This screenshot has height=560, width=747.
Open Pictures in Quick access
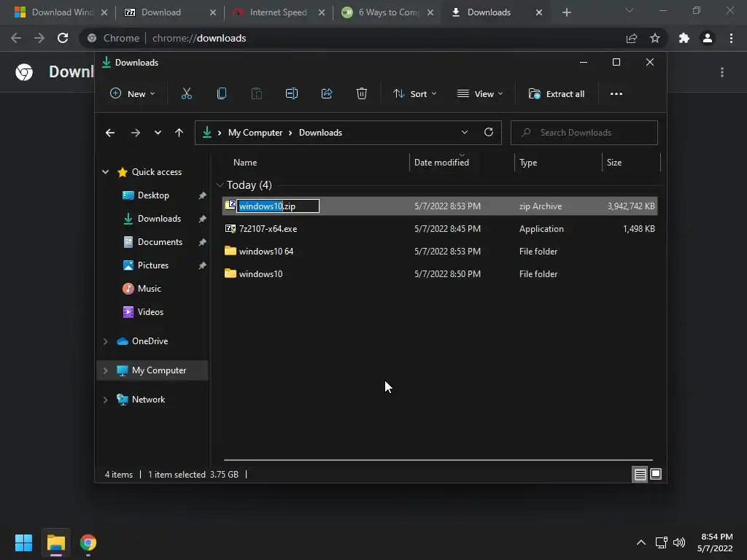coord(152,265)
